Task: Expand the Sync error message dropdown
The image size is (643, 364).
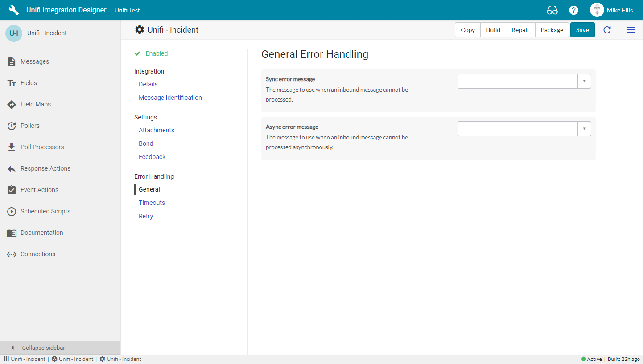Action: tap(584, 82)
